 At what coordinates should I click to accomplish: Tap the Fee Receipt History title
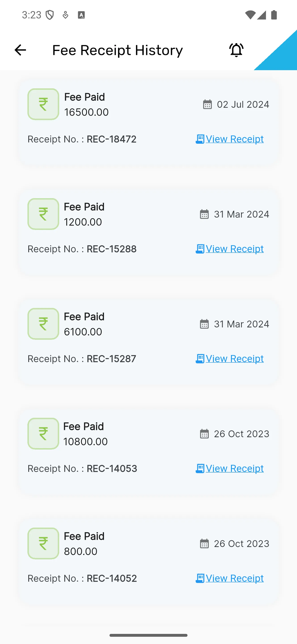pos(117,50)
